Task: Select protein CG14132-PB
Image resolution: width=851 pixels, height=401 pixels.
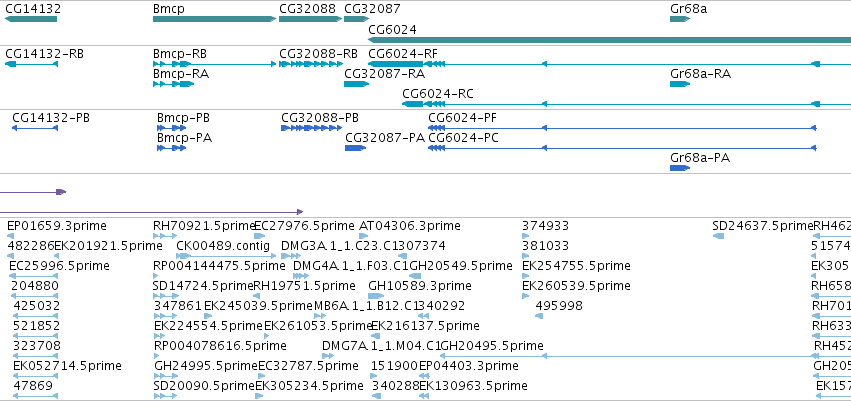Action: tap(35, 128)
